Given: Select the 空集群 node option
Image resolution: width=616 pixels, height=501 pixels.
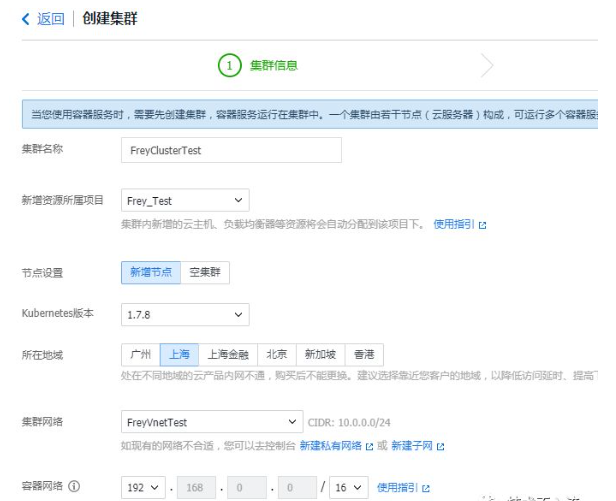Looking at the screenshot, I should click(x=206, y=272).
